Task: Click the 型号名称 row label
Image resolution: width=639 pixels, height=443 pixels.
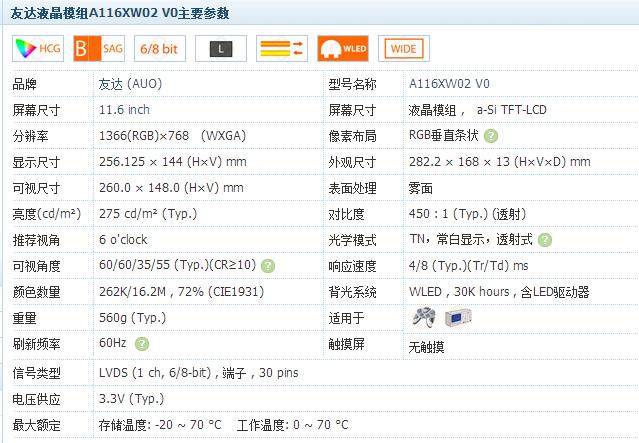Action: [353, 84]
